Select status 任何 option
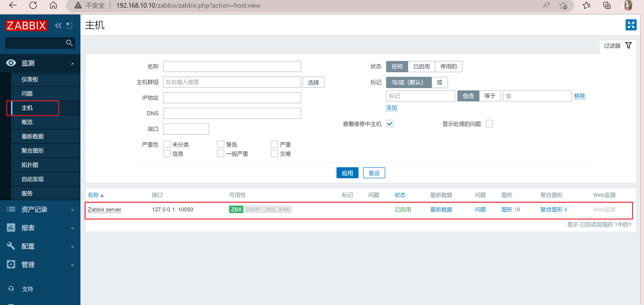This screenshot has width=644, height=305. click(x=397, y=66)
